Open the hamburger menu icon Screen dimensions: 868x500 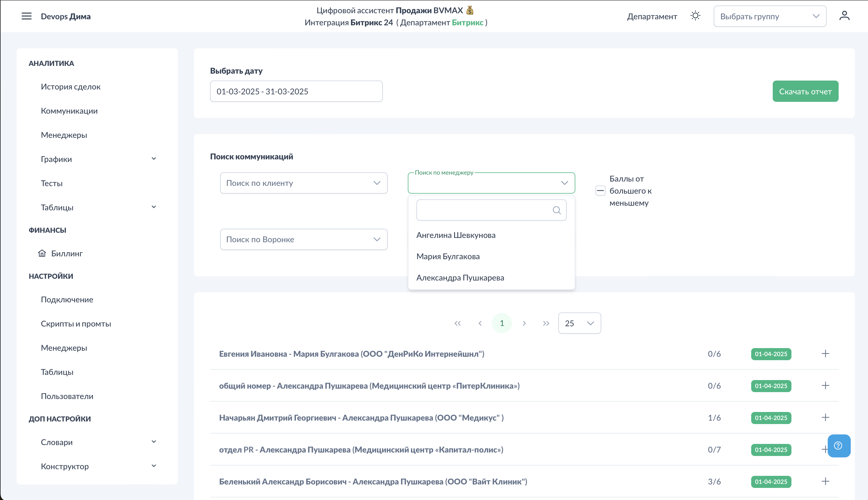coord(26,16)
